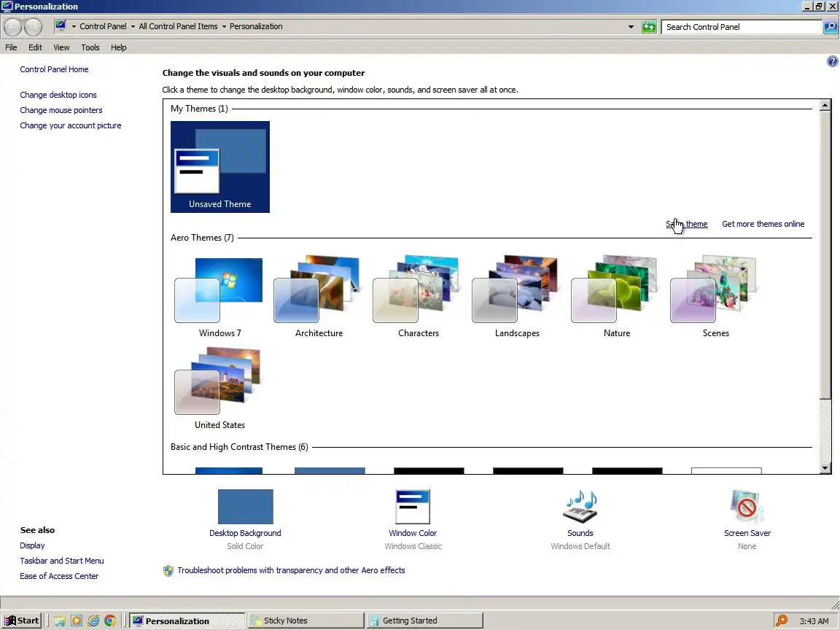Click the shield icon beside Troubleshoot link
The width and height of the screenshot is (840, 630).
[168, 570]
